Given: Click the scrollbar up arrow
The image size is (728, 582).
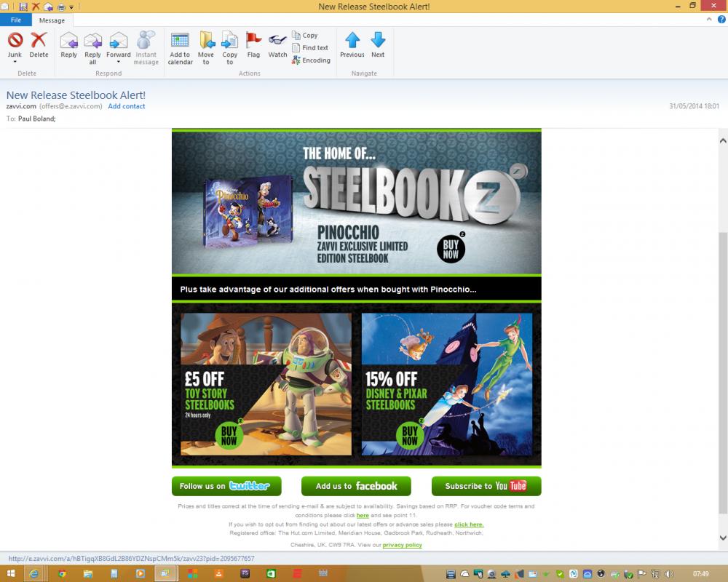Looking at the screenshot, I should 723,140.
